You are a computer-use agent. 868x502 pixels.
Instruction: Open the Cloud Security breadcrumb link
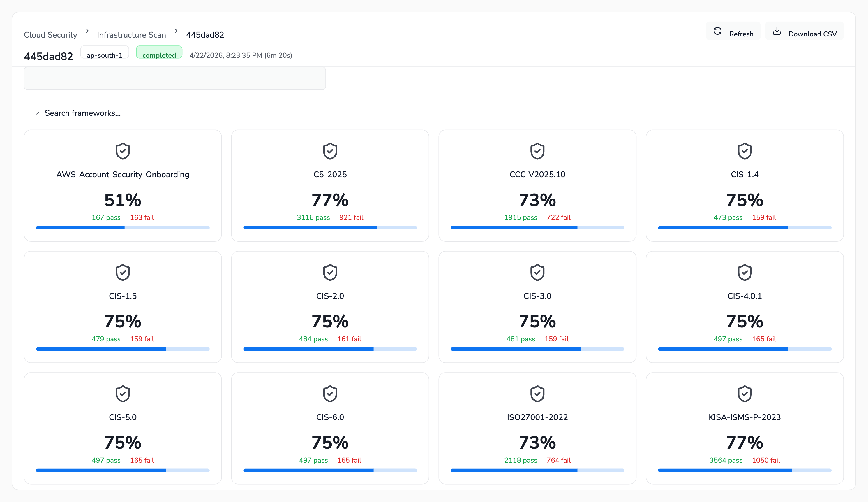pos(51,35)
